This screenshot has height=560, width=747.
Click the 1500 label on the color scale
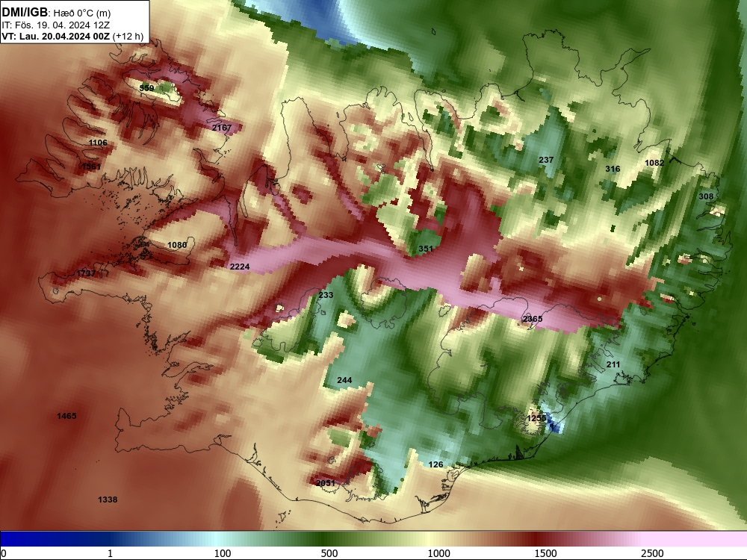pos(545,553)
